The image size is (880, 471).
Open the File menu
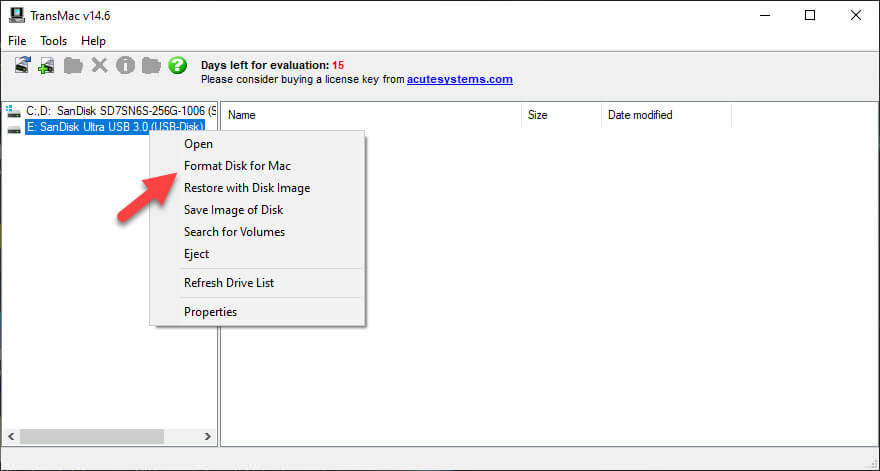(x=17, y=41)
